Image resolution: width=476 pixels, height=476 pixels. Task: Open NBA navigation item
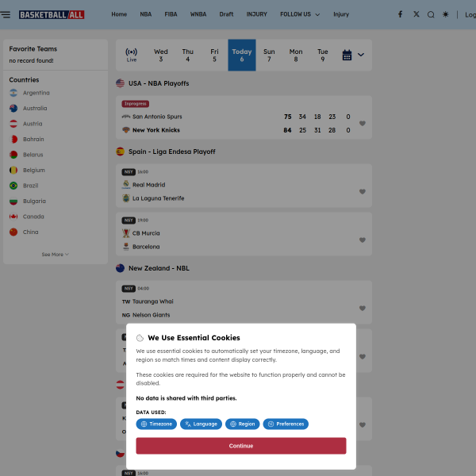coord(146,14)
